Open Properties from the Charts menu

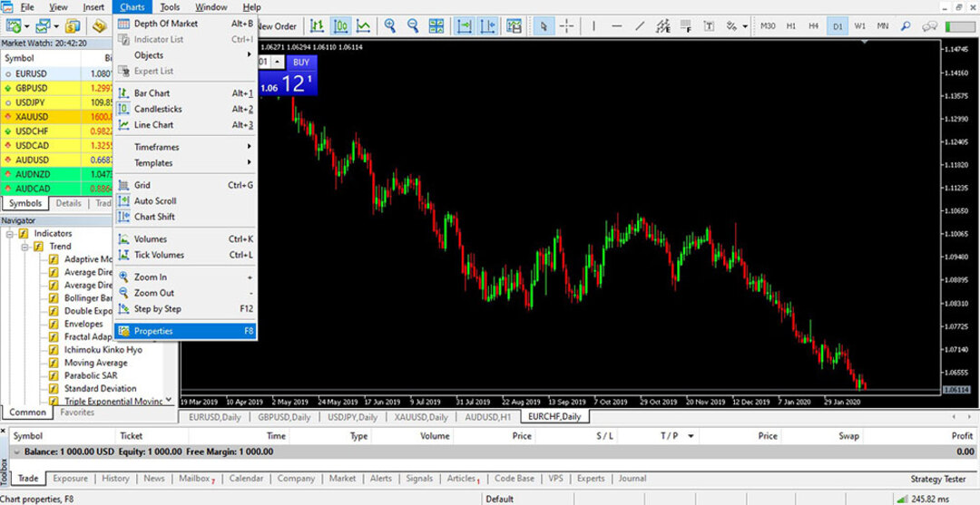coord(152,331)
